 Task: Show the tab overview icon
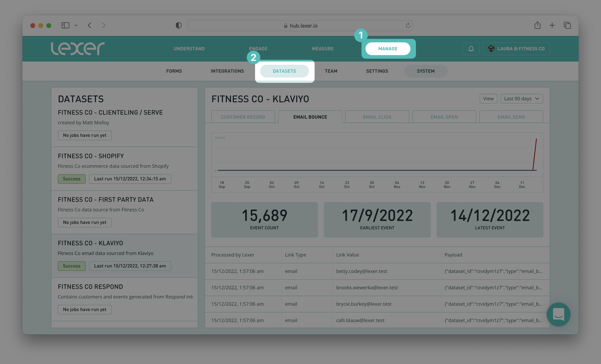(567, 25)
